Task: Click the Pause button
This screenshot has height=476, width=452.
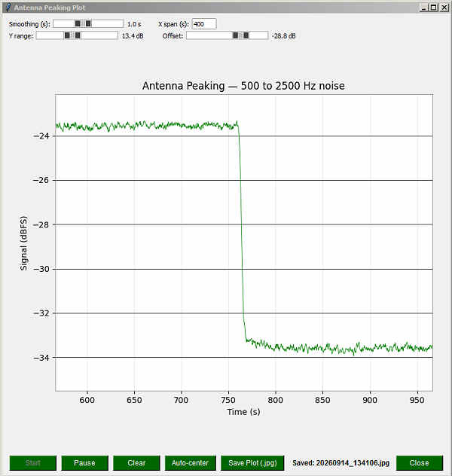Action: point(84,463)
